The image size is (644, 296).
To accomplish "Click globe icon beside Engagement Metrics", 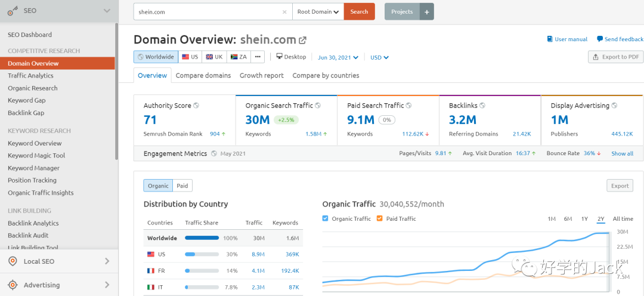I will click(214, 154).
